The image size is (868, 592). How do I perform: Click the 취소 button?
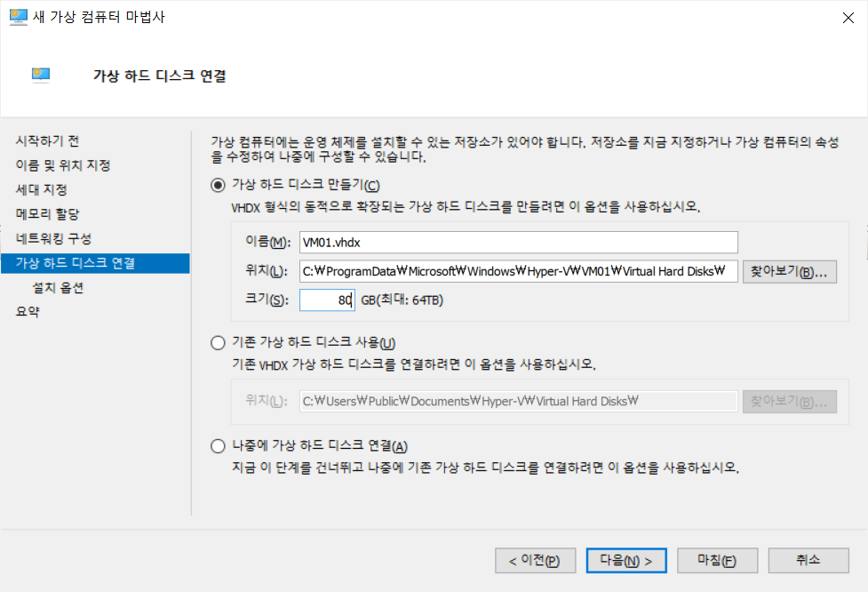(x=808, y=561)
